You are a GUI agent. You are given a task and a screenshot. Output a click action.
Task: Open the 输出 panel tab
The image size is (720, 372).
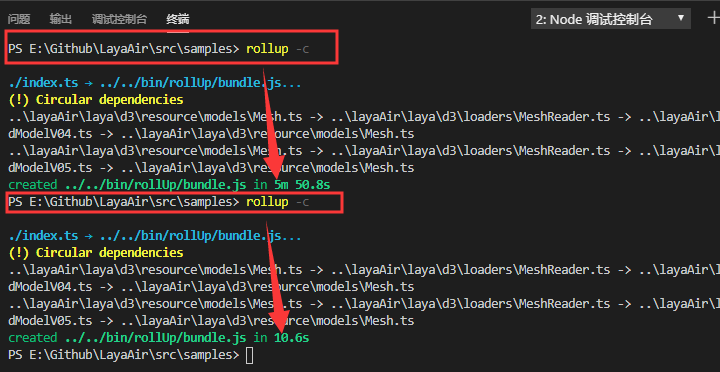click(x=61, y=19)
